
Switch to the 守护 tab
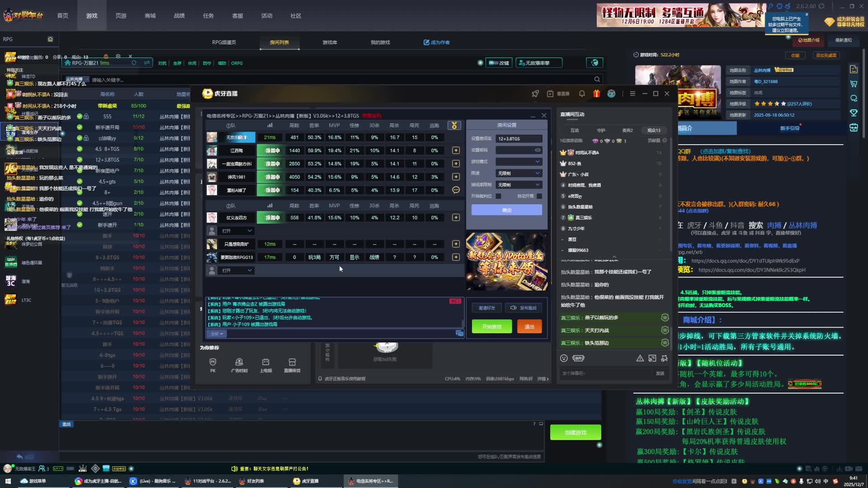(x=601, y=130)
